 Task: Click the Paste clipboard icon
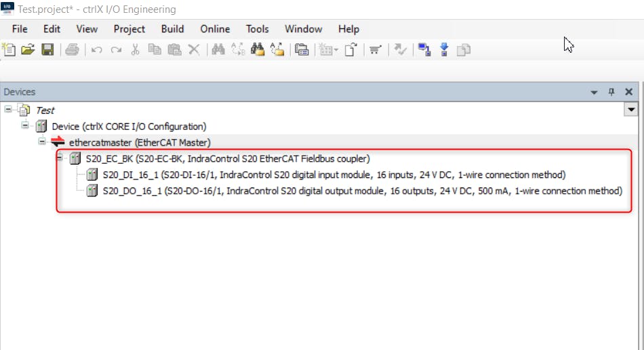pyautogui.click(x=174, y=50)
